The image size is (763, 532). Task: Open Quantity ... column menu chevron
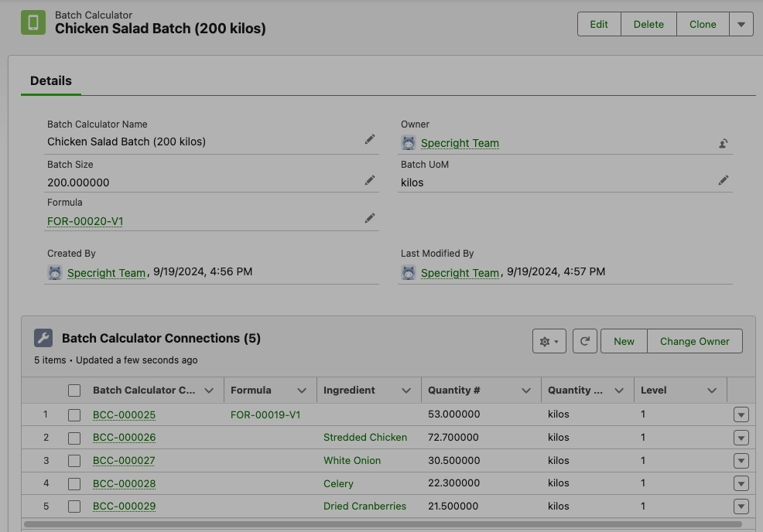tap(619, 390)
